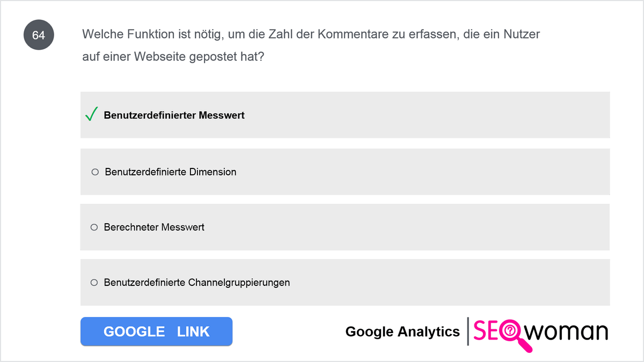Click the "Google Analytics" label
644x362 pixels.
[402, 331]
